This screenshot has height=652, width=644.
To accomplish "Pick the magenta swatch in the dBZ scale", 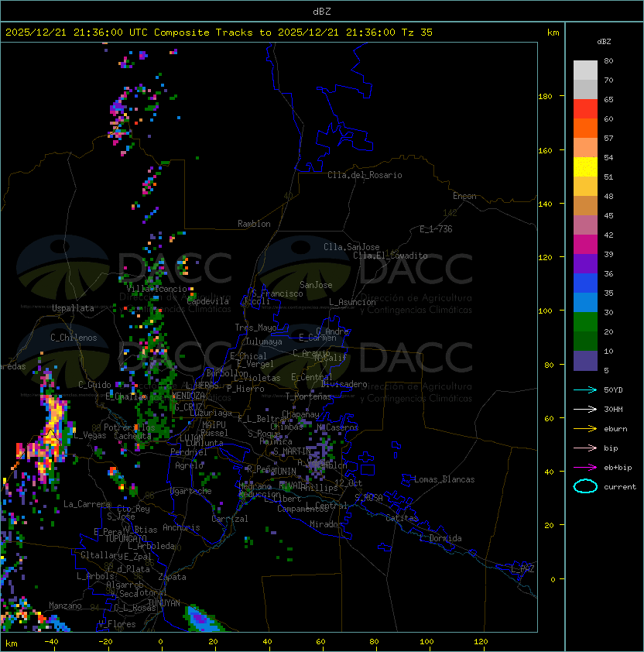I will pyautogui.click(x=585, y=244).
